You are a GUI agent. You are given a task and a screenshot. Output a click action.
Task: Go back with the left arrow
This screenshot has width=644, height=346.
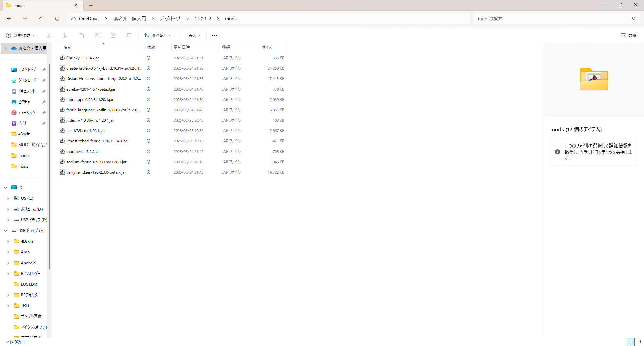tap(9, 19)
